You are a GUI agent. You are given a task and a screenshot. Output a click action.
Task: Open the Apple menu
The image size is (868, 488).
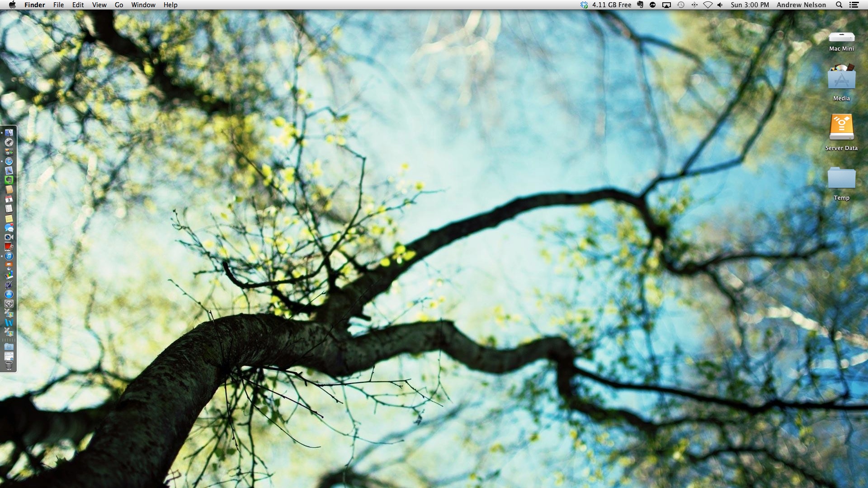(12, 5)
